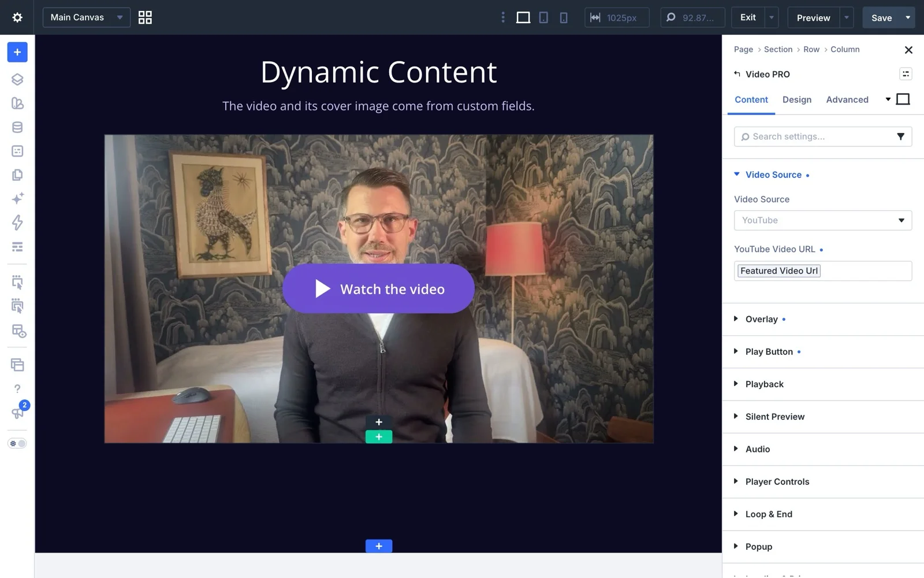Open the AI sparkle tool

click(x=17, y=199)
